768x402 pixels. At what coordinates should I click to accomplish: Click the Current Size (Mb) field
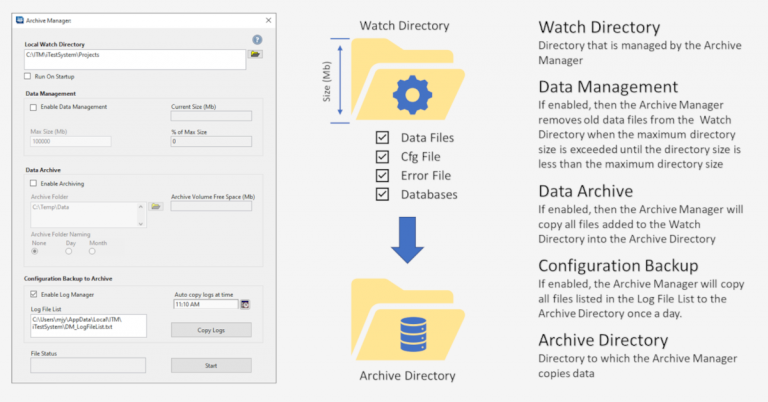tap(211, 116)
